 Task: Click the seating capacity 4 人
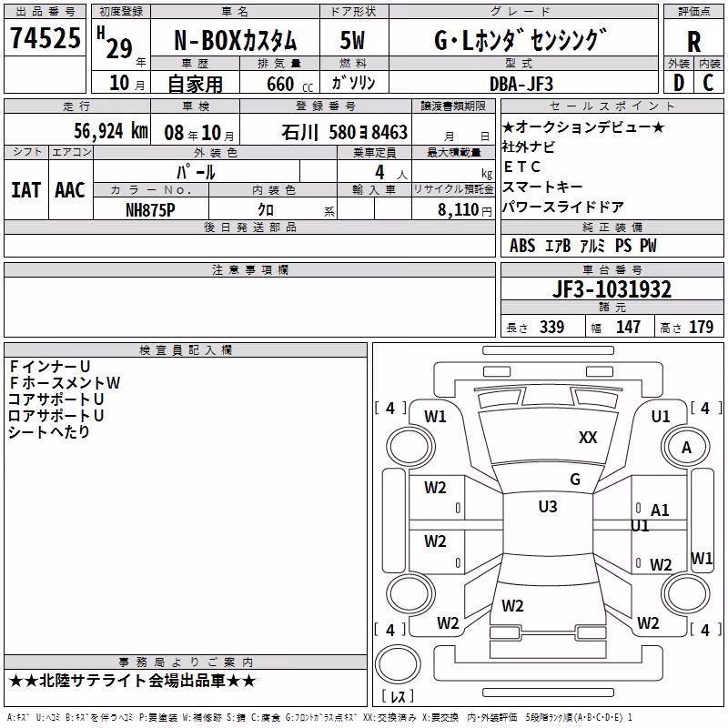point(391,173)
